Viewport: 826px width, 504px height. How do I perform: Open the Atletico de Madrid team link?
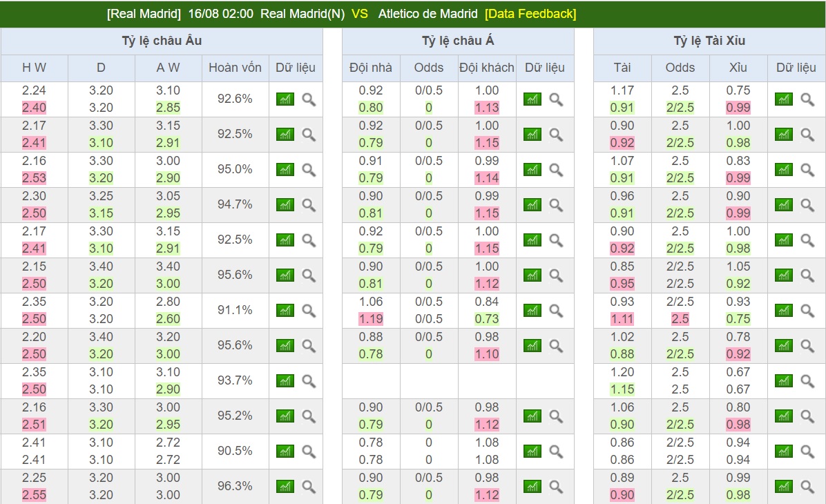pyautogui.click(x=428, y=14)
